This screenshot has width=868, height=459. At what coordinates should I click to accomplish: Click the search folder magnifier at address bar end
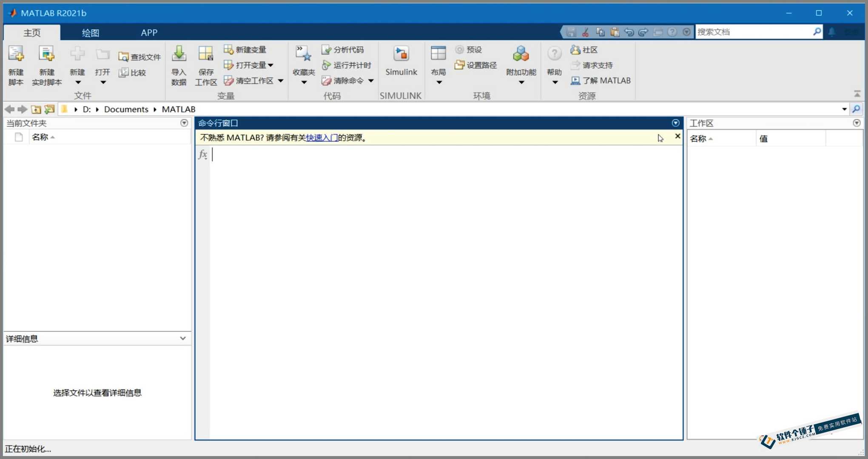[x=856, y=109]
